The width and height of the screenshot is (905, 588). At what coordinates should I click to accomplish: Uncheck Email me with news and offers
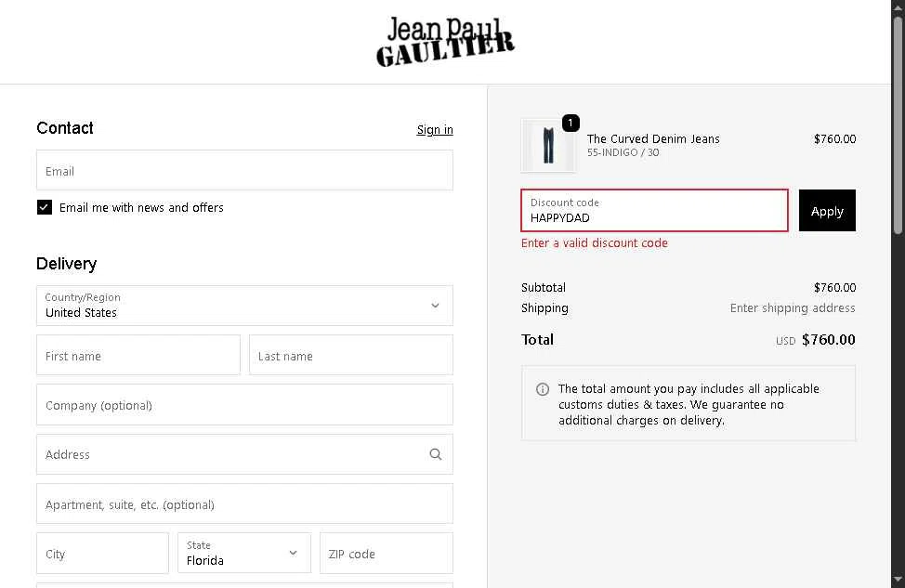click(x=45, y=207)
